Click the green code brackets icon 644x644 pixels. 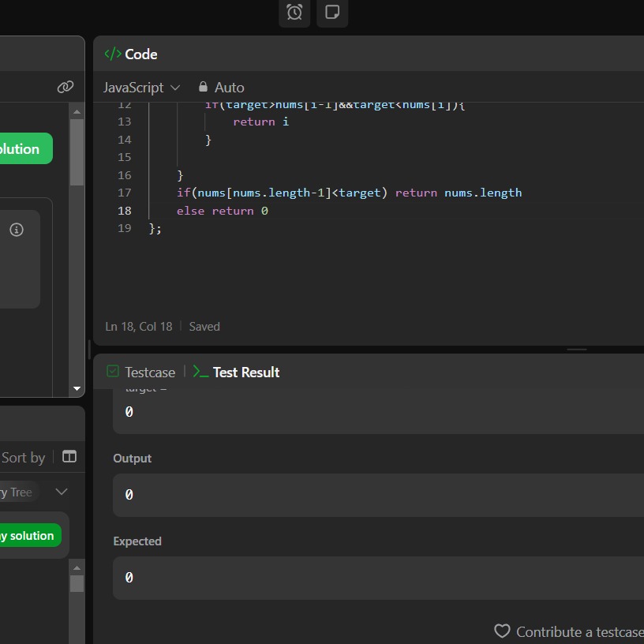113,54
